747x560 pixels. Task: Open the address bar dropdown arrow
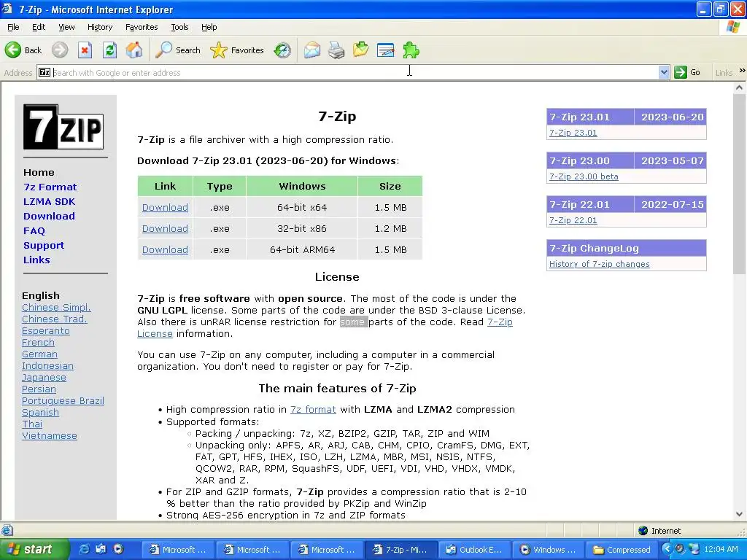point(664,72)
